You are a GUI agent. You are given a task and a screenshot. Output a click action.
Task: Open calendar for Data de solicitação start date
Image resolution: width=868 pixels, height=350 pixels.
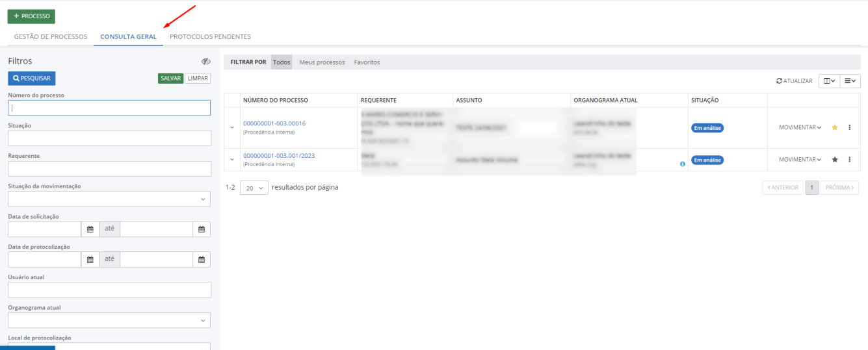90,229
